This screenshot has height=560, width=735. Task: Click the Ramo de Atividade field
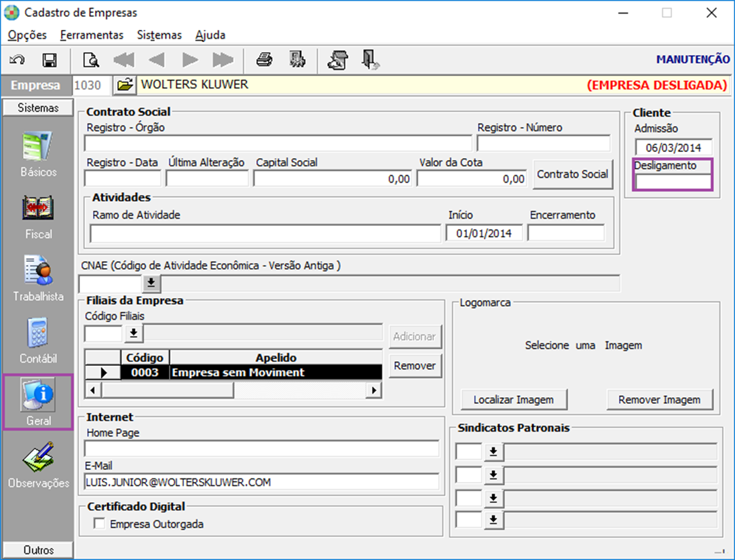pos(265,233)
